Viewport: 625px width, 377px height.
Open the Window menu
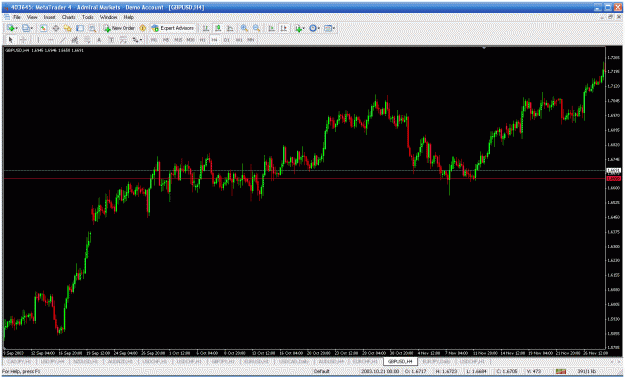[x=108, y=17]
